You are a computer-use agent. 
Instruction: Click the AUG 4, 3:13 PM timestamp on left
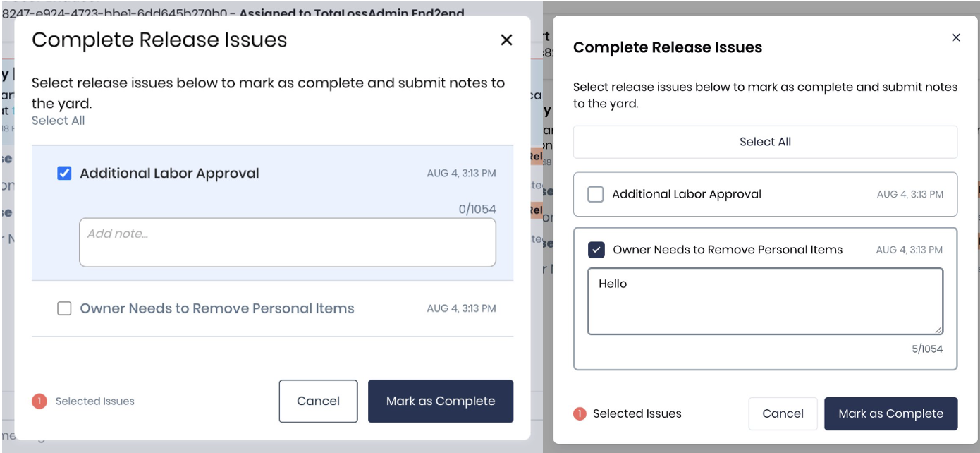tap(463, 173)
